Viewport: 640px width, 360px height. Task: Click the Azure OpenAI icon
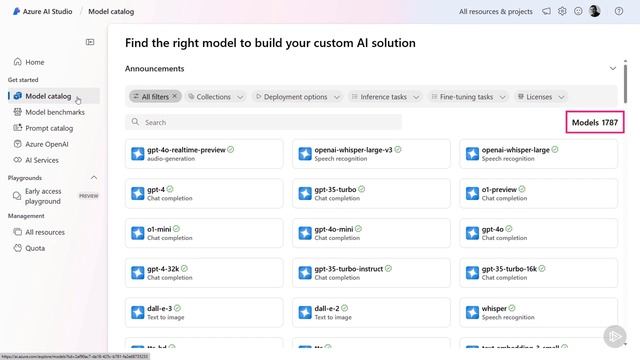(x=18, y=144)
